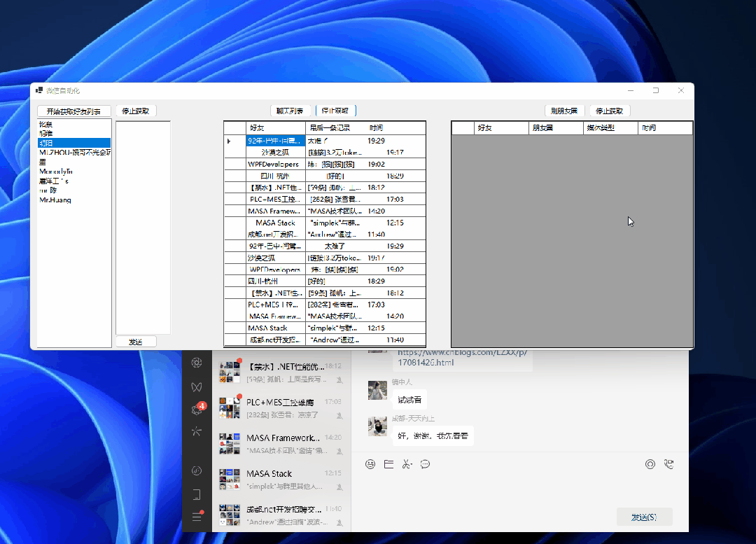The width and height of the screenshot is (756, 544).
Task: Click the sidebar icon with red badge 4
Action: point(197,410)
